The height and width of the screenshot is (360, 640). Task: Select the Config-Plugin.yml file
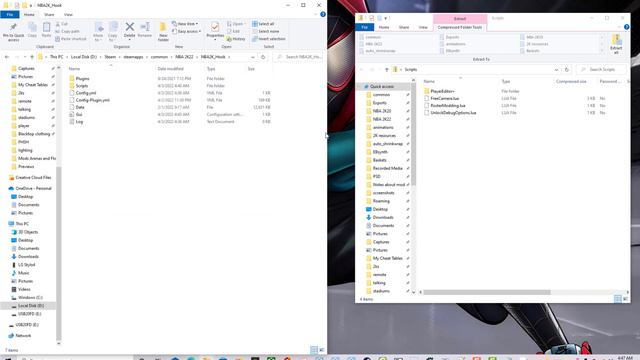tap(93, 100)
